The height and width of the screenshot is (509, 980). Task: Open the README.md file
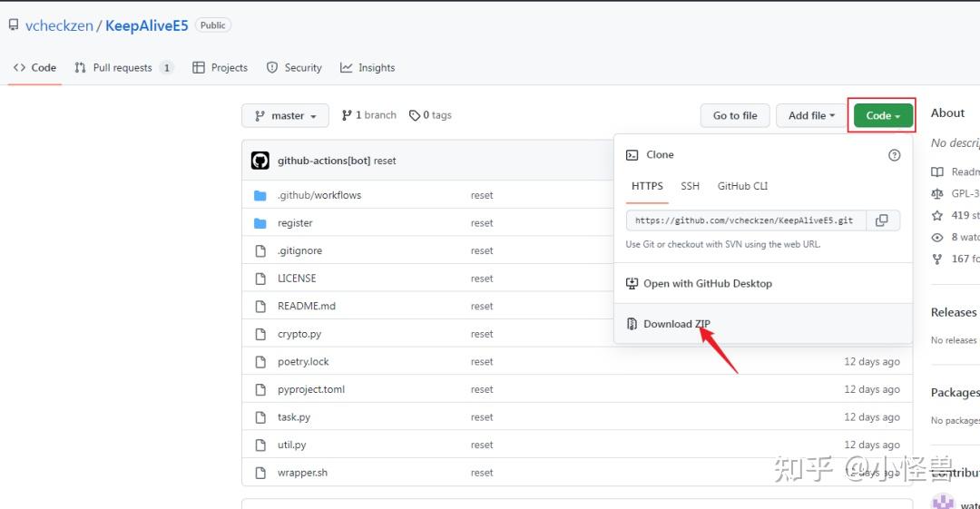tap(307, 306)
